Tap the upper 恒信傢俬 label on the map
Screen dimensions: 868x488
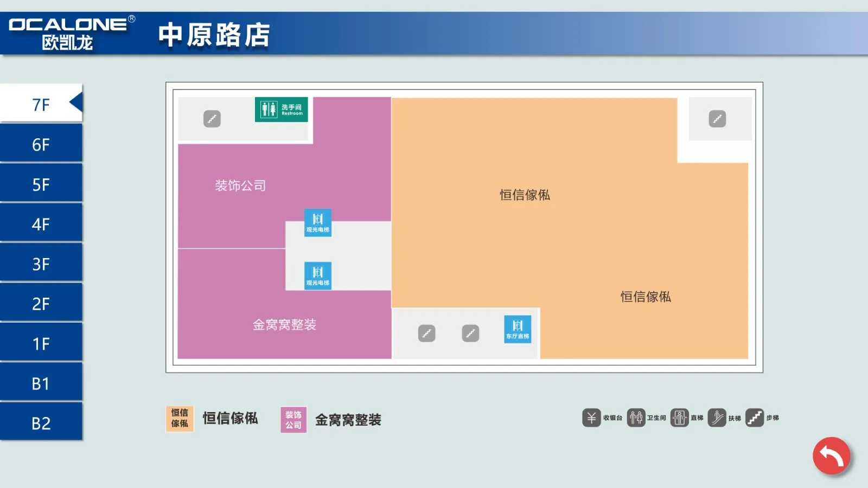(525, 195)
